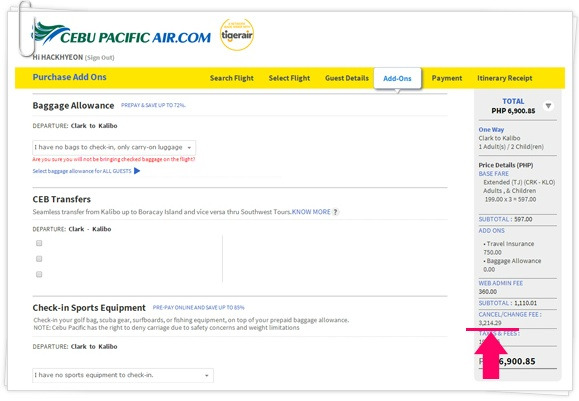The height and width of the screenshot is (401, 579).
Task: Tick the third CEB Transfers checkbox
Action: (x=39, y=274)
